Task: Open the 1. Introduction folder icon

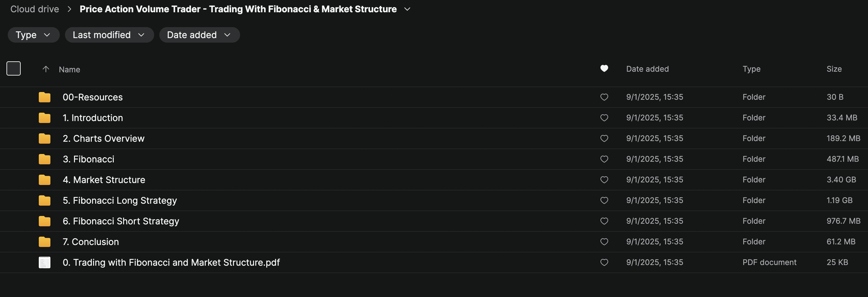Action: click(44, 118)
